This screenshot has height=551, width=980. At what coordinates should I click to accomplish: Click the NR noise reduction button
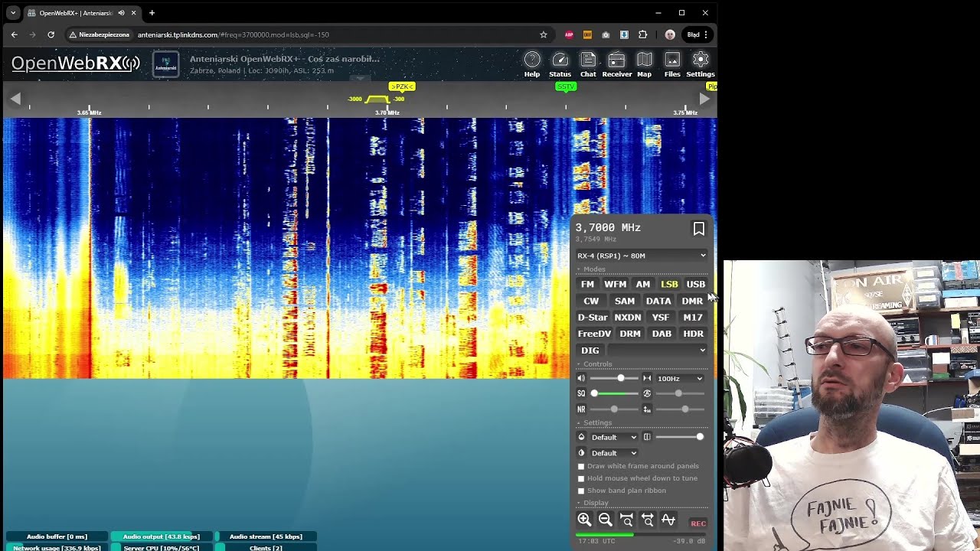(581, 409)
